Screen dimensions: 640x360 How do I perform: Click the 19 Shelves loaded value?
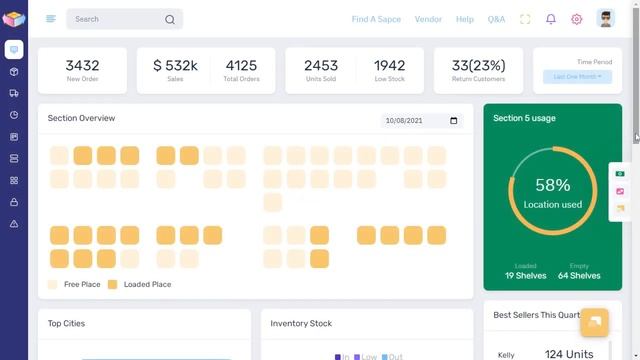coord(526,276)
